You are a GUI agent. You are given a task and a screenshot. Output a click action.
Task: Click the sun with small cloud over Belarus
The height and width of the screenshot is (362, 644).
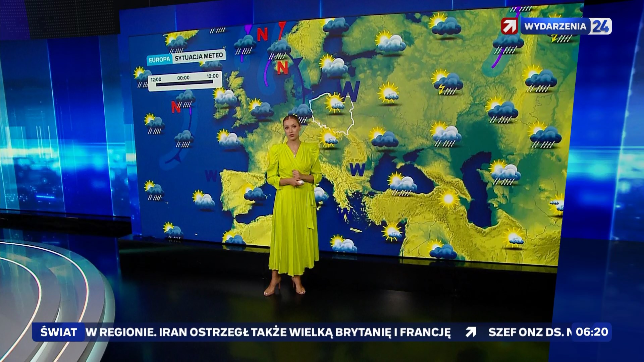388,93
